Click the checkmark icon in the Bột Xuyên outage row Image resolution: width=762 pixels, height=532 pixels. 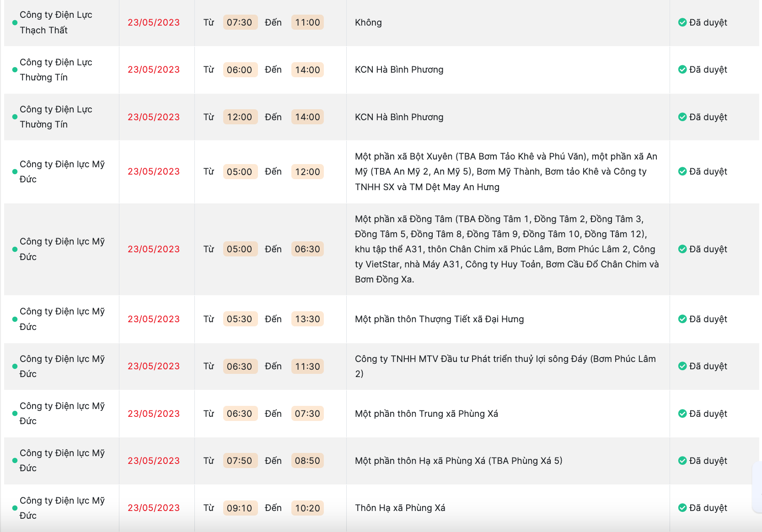682,171
